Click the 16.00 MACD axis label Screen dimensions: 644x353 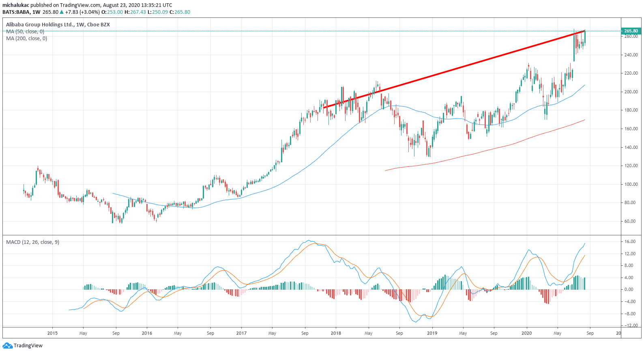(630, 241)
